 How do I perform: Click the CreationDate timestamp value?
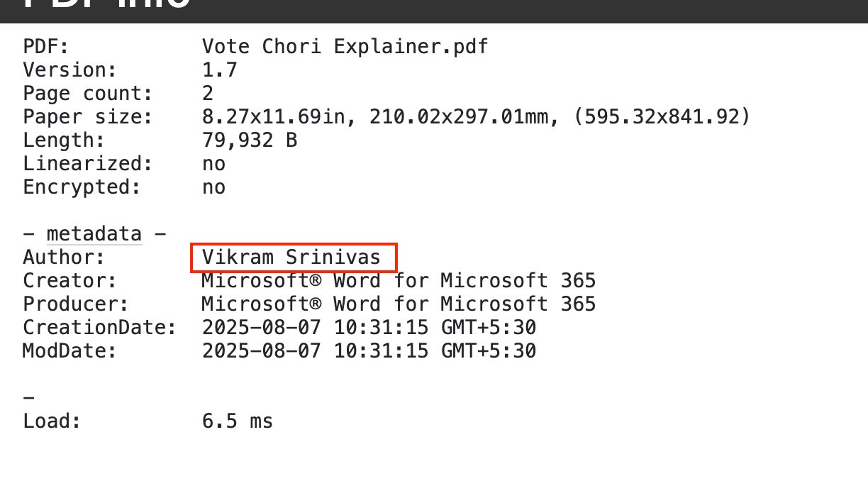369,328
